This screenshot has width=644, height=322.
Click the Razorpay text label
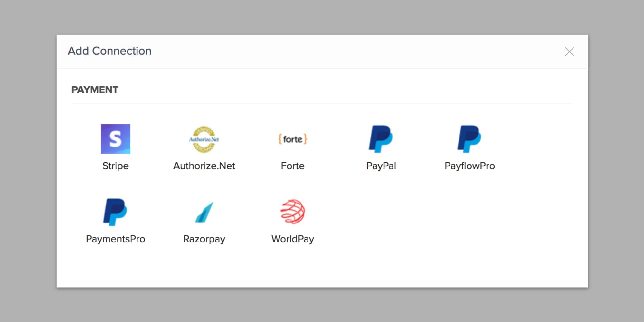(x=204, y=239)
